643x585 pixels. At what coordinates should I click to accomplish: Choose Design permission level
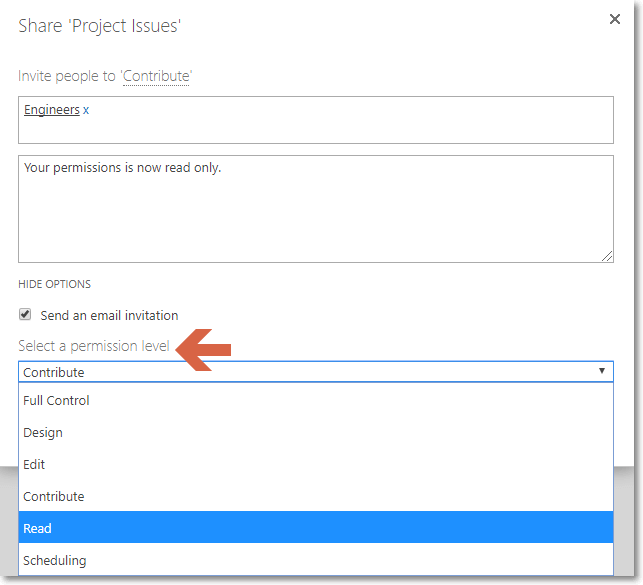[x=316, y=432]
